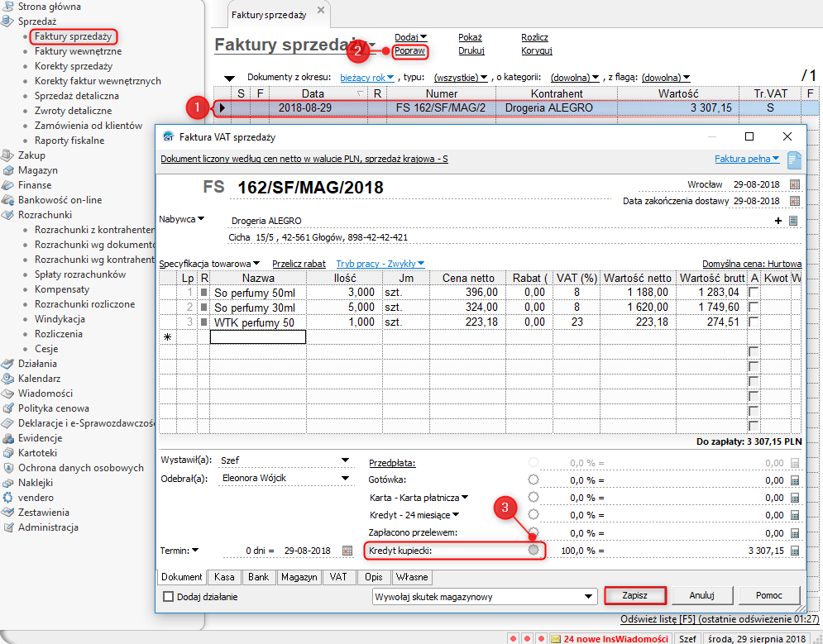Screen dimensions: 823x644
Task: Click calendar icon for Data zakończenia dostawy
Action: 795,201
